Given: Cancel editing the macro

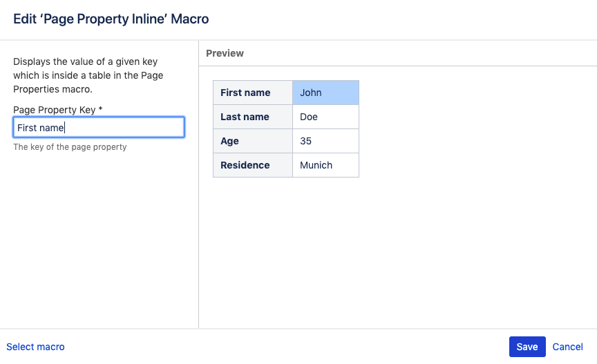Looking at the screenshot, I should (568, 347).
